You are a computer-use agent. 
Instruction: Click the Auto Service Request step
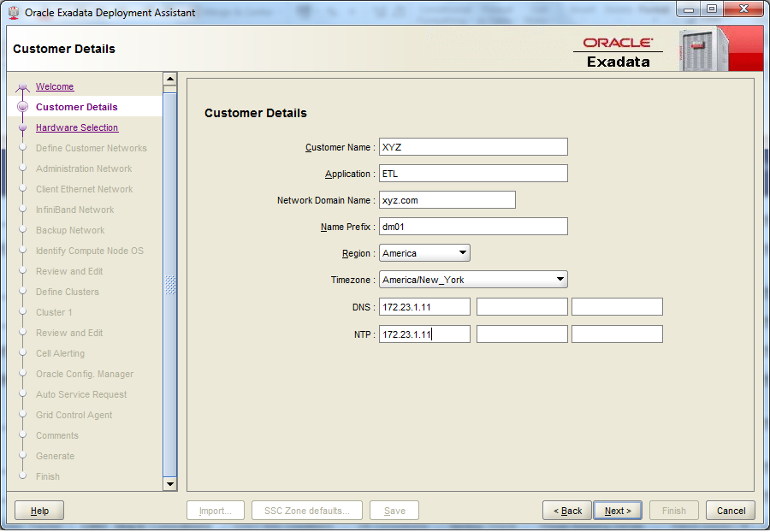81,394
